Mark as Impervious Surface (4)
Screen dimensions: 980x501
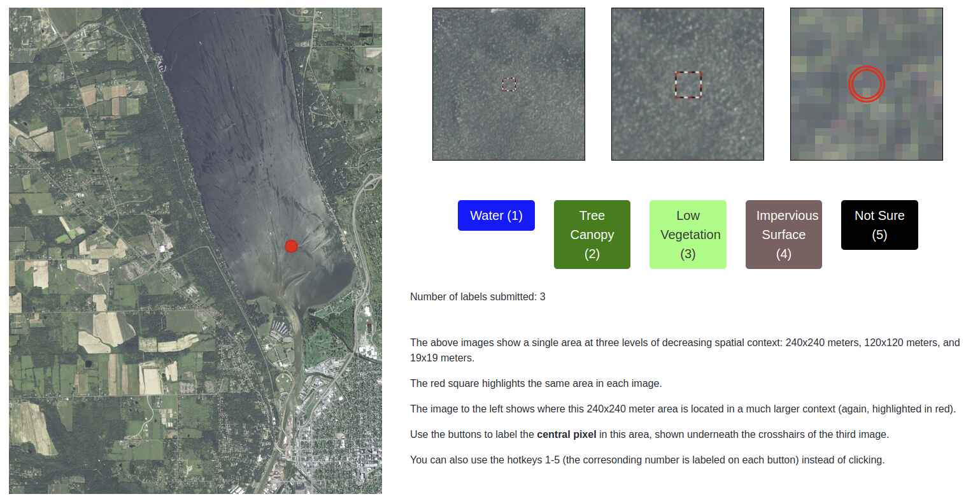(784, 235)
